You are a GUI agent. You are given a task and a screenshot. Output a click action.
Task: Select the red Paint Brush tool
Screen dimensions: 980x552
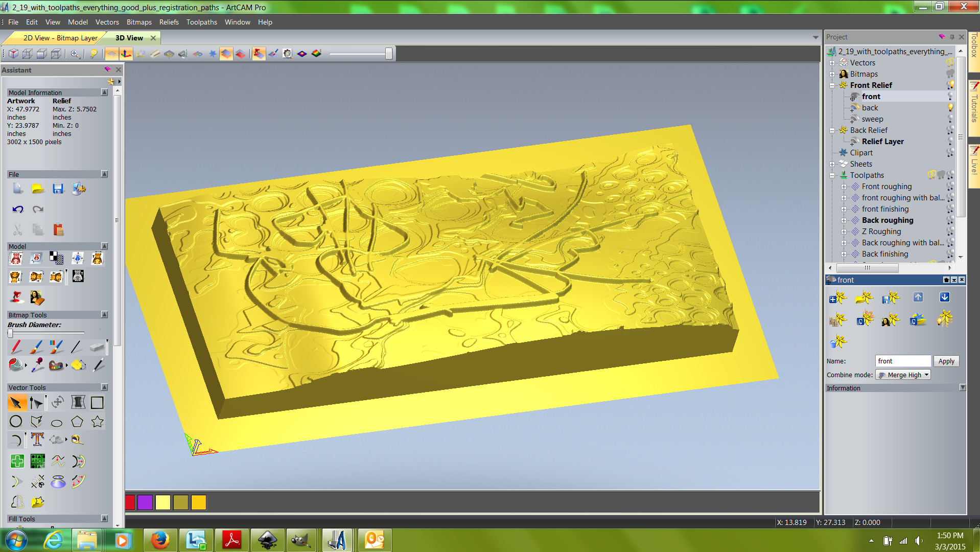pyautogui.click(x=16, y=347)
